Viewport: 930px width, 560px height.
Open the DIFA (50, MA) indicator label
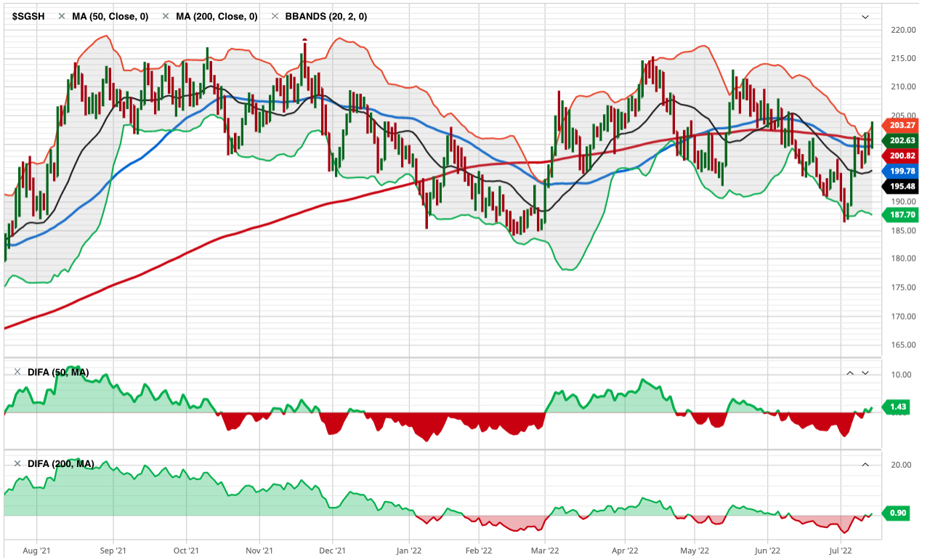coord(58,373)
